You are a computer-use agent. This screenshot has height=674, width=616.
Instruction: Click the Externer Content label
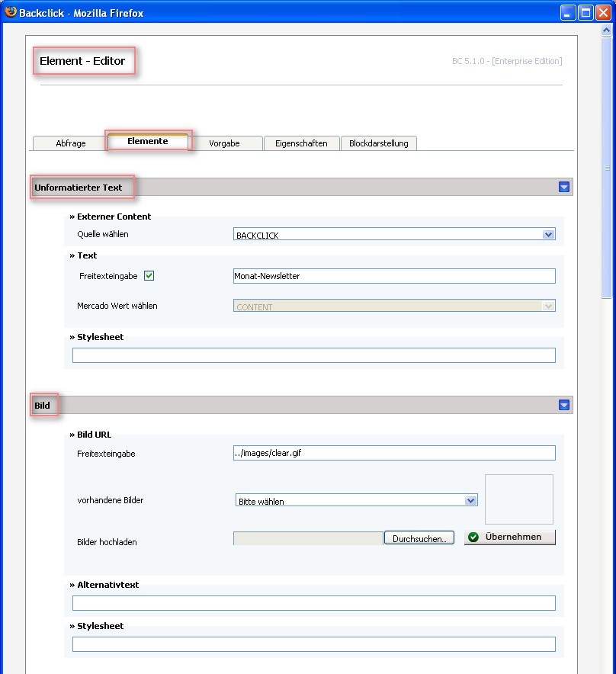click(x=114, y=217)
